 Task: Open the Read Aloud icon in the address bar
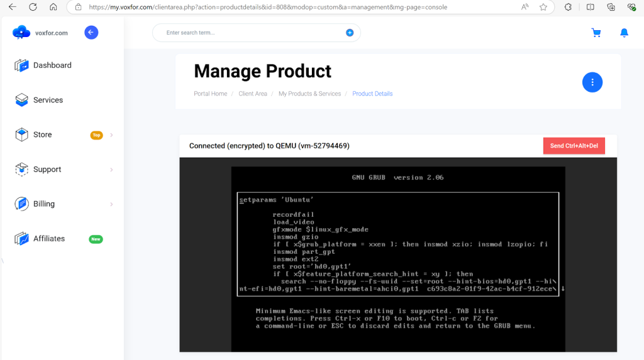[525, 7]
